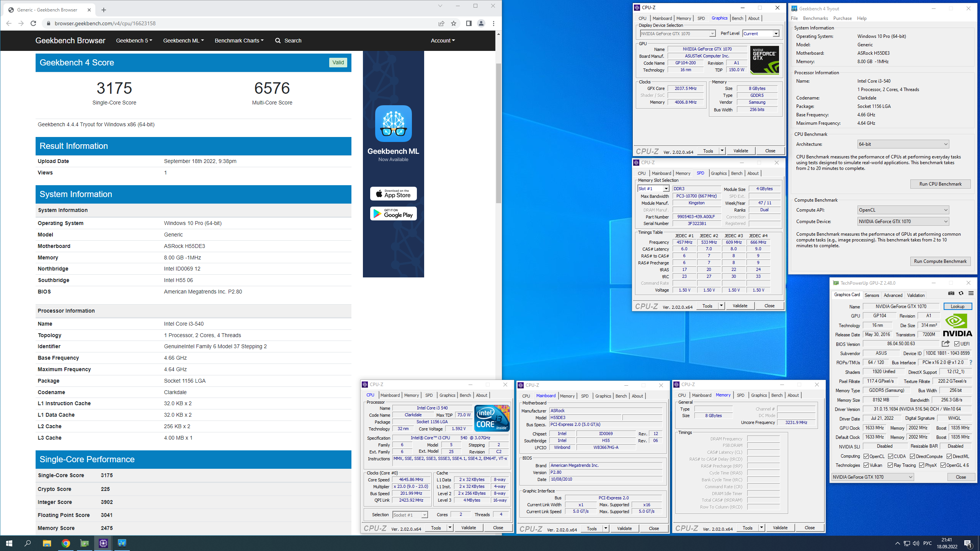Click the Chrome address bar URL
This screenshot has width=980, height=551.
(105, 23)
